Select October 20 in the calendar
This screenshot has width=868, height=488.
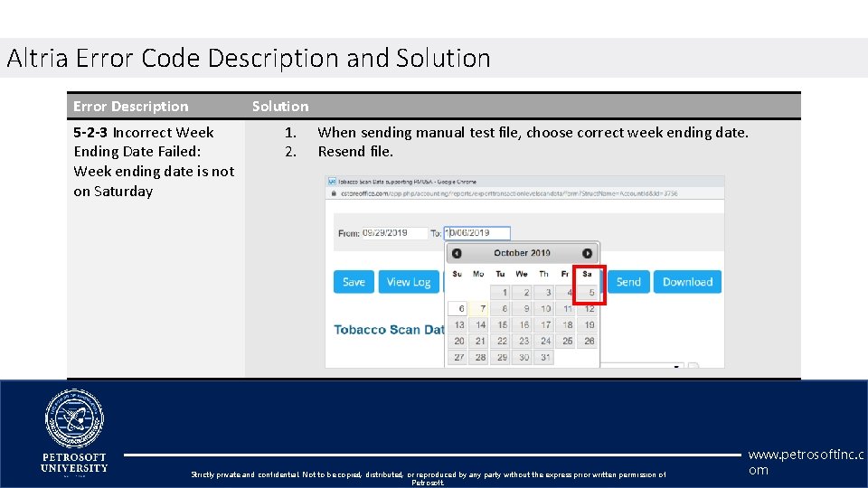click(458, 341)
